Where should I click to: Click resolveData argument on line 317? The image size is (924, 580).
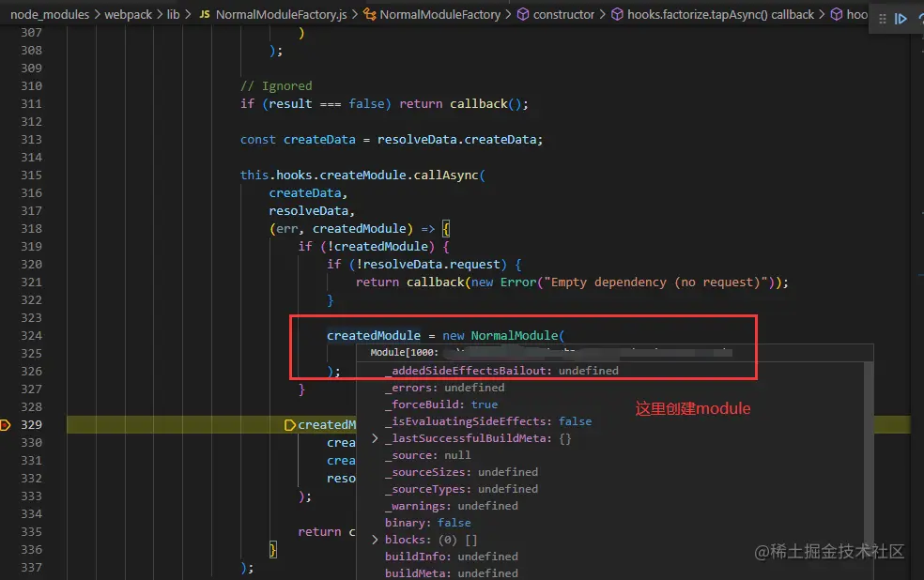coord(309,211)
